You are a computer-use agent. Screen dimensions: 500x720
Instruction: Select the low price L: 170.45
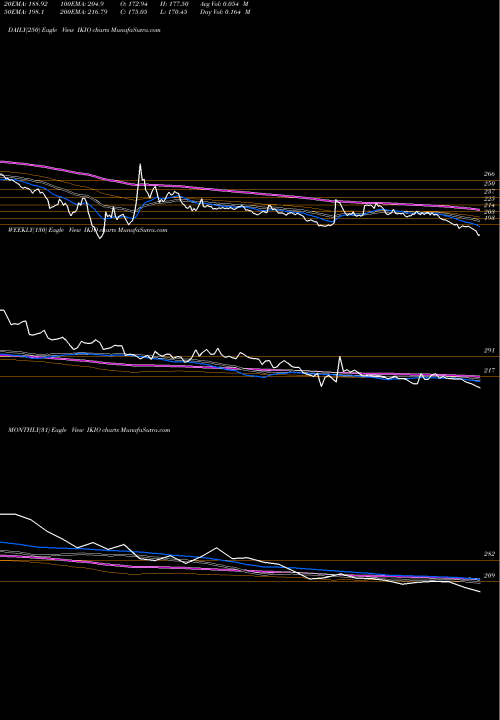pos(173,12)
